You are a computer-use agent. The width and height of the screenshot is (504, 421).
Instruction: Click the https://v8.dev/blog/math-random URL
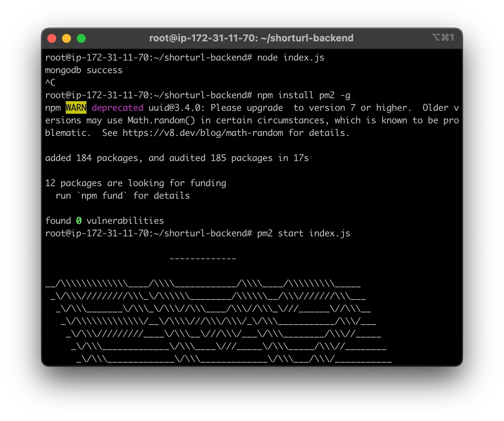203,133
